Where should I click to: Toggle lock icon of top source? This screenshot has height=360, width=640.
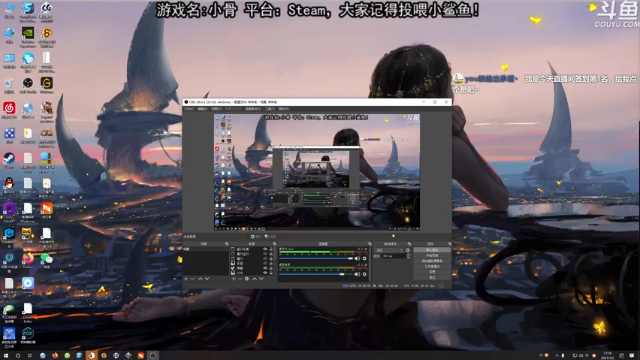click(x=271, y=249)
